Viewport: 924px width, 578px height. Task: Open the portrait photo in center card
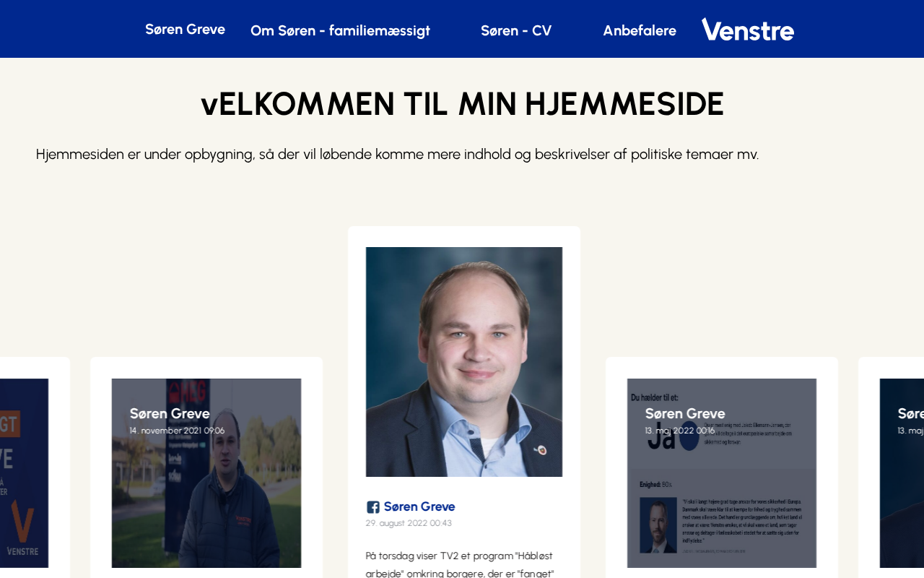coord(464,362)
